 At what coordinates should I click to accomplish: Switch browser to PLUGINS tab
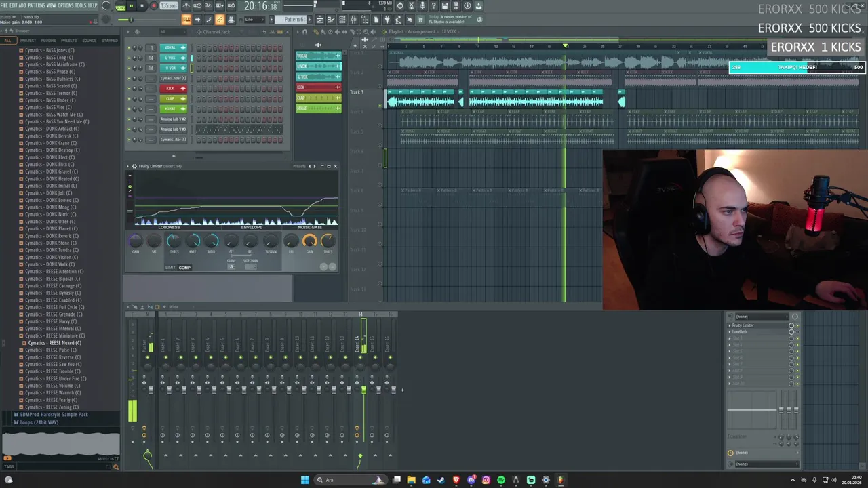click(x=49, y=41)
